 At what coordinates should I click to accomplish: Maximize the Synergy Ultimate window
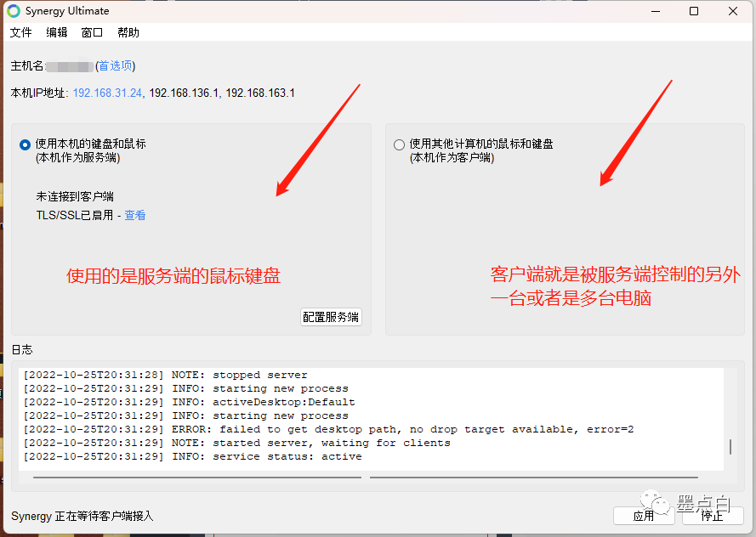[694, 11]
